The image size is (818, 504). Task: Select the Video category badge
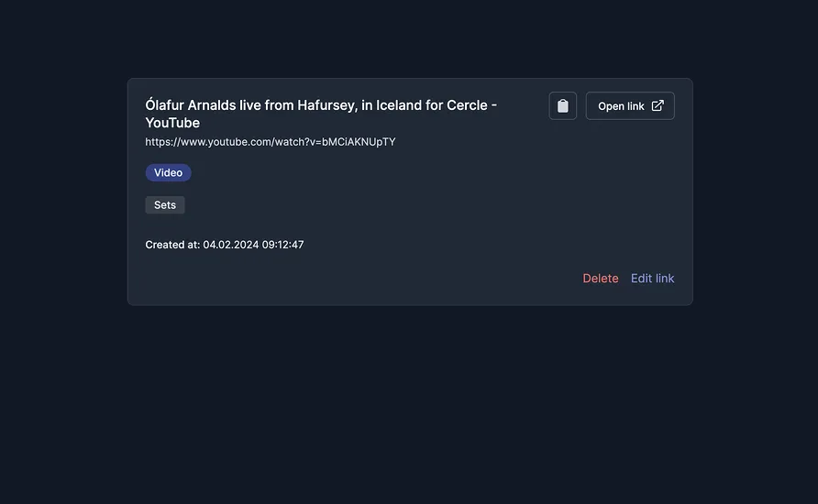[x=168, y=172]
